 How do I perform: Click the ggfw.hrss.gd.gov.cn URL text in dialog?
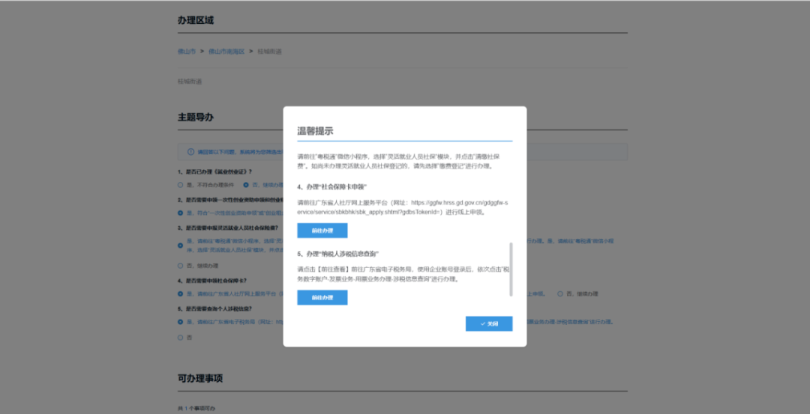[402, 207]
